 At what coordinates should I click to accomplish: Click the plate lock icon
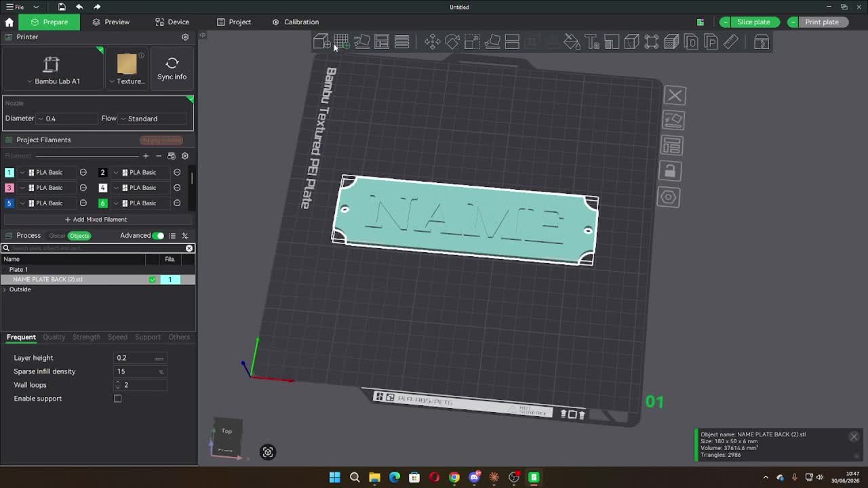point(670,171)
